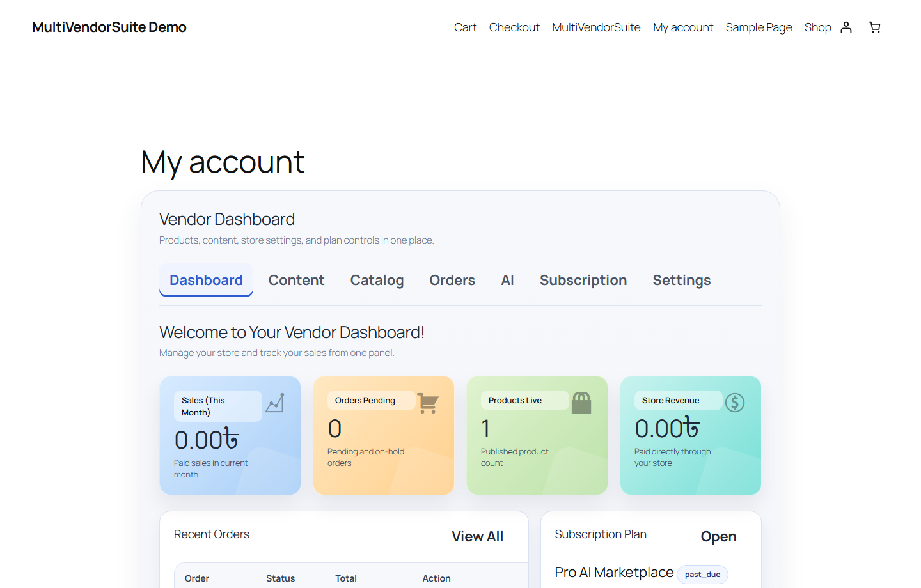The image size is (921, 588).
Task: Click the Recent Orders heading
Action: pyautogui.click(x=212, y=534)
